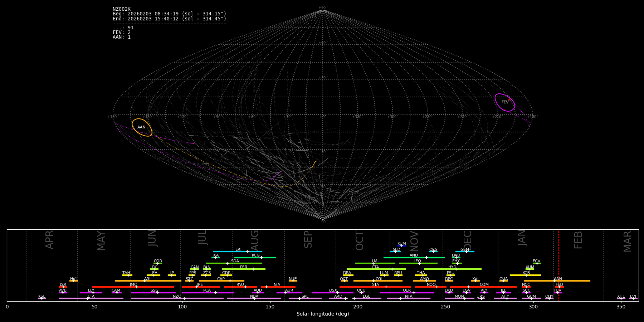Viewport: 644px width, 322px height.
Task: Select the ORI shower bar
Action: tap(378, 281)
